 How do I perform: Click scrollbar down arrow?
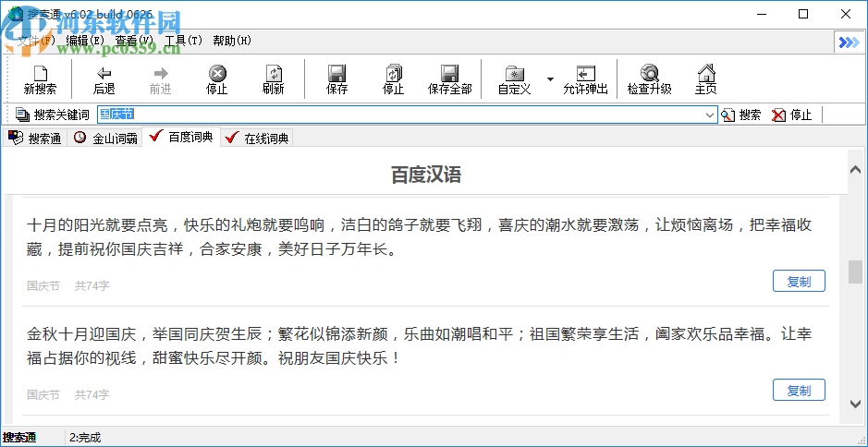click(x=855, y=404)
